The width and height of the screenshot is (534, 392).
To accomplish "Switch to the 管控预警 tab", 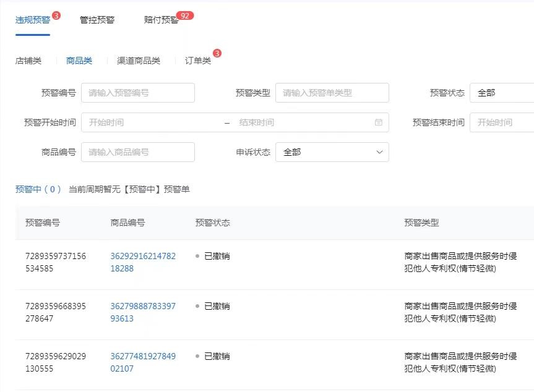I will pos(97,20).
